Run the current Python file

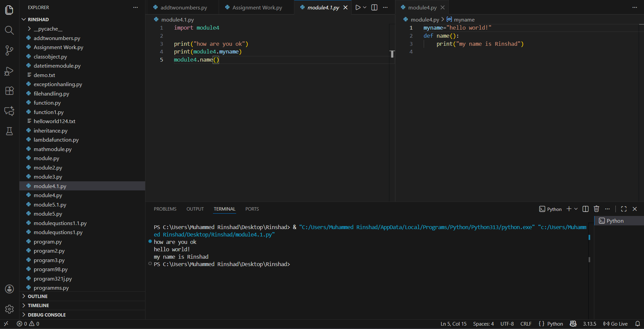click(357, 7)
